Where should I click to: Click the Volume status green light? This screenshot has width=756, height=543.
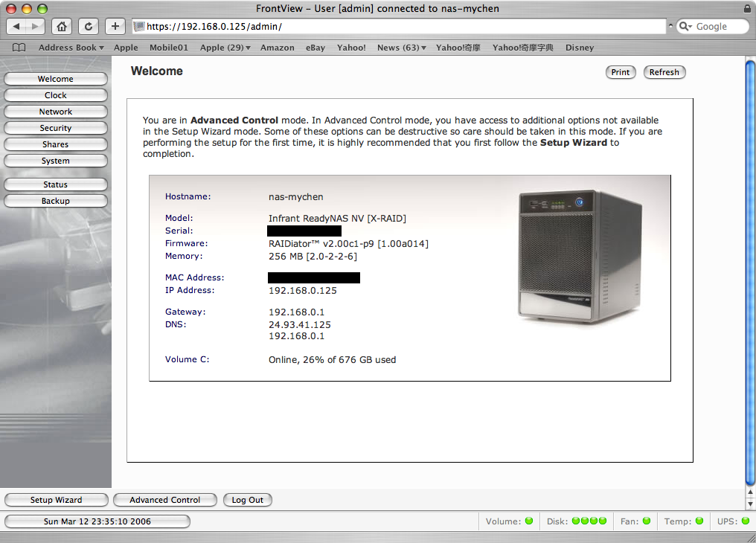pos(529,521)
